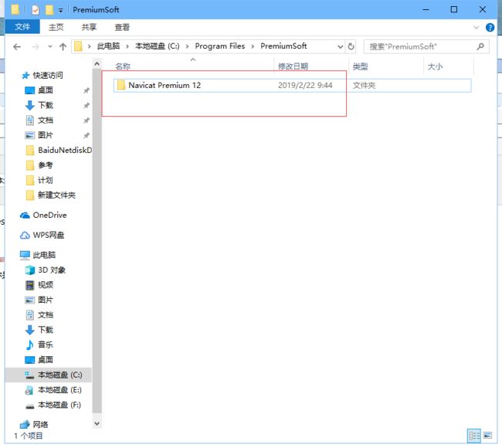Click the navigation pane scroll up arrow
502x448 pixels.
tap(97, 64)
